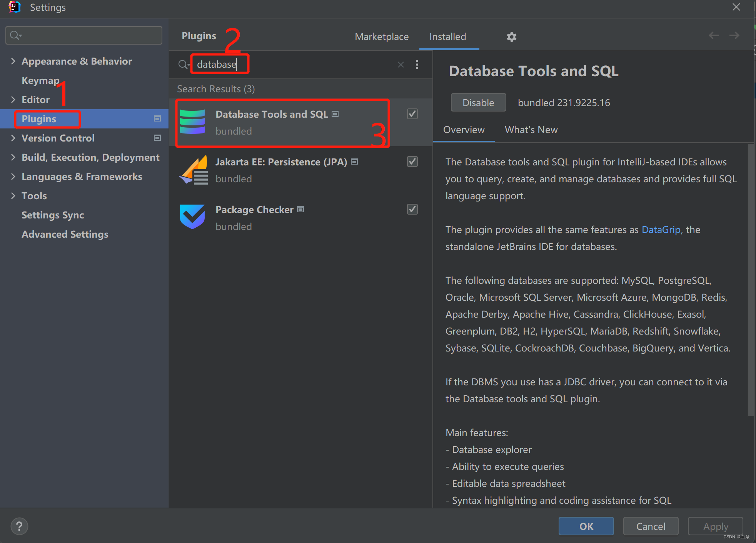Expand the Editor settings section
Screen dimensions: 756x543
(x=13, y=99)
